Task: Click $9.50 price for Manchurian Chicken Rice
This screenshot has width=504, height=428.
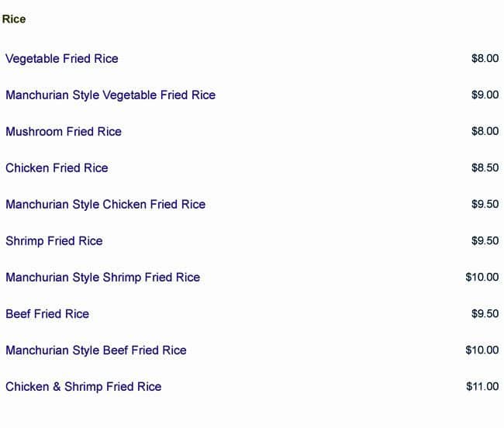Action: point(485,204)
